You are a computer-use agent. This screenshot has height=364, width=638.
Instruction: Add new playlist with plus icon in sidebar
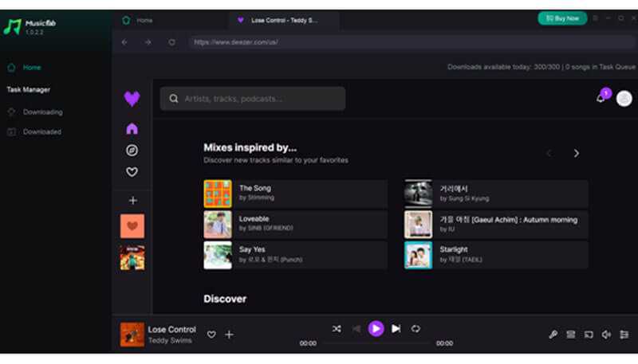132,201
